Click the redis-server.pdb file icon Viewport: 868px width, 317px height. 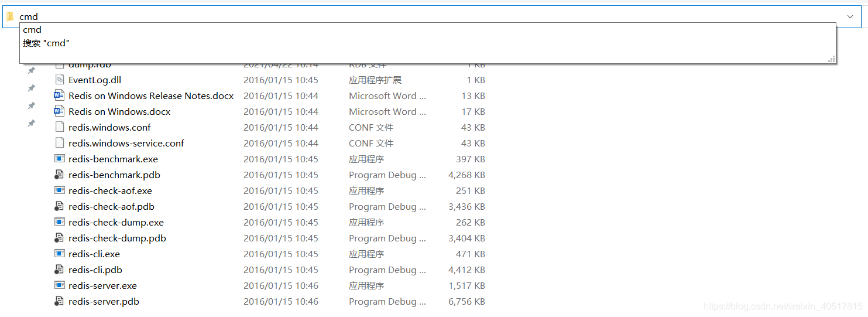coord(59,301)
